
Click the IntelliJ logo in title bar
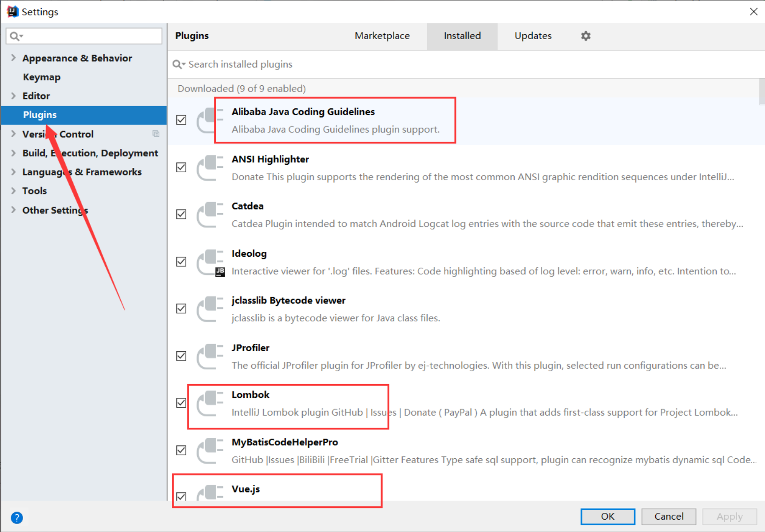coord(12,12)
